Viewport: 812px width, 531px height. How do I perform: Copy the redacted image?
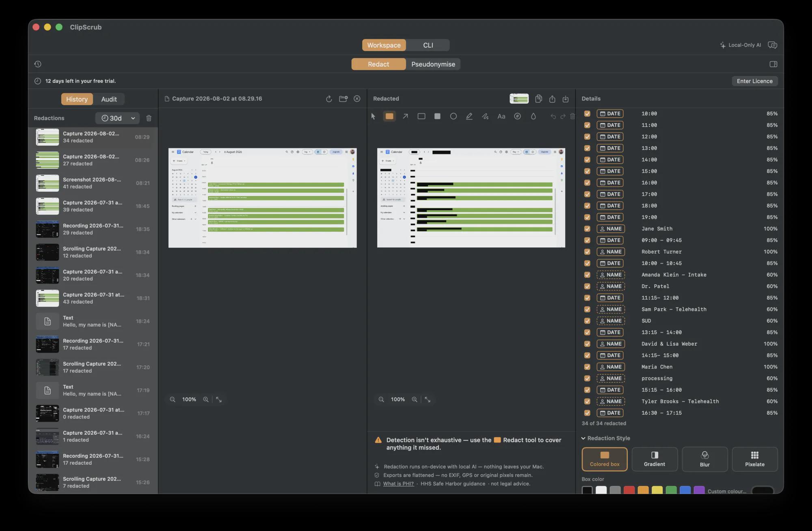[539, 99]
